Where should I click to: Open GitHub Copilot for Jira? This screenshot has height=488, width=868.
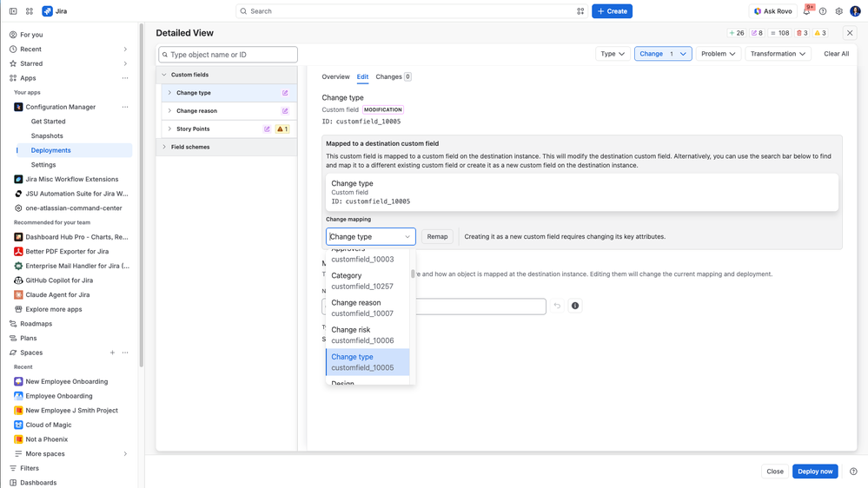(53, 280)
